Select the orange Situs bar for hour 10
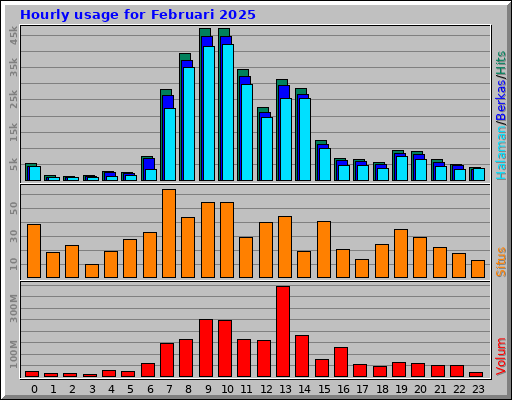 pyautogui.click(x=227, y=240)
